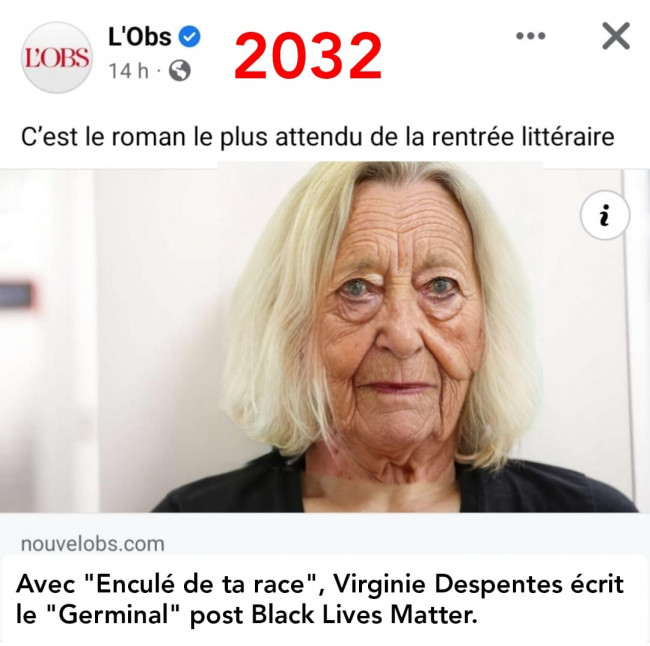Click the round info 'i' icon
The image size is (650, 646).
point(605,215)
